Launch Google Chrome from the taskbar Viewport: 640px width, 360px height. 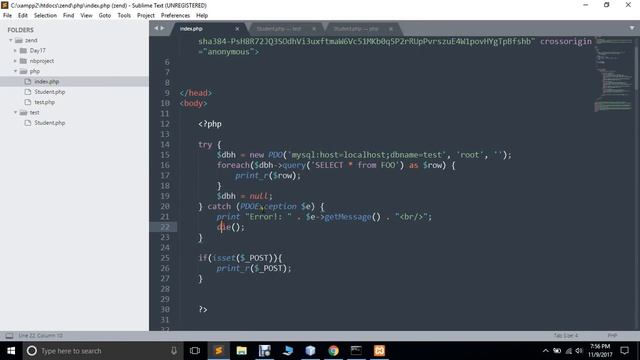coord(333,351)
